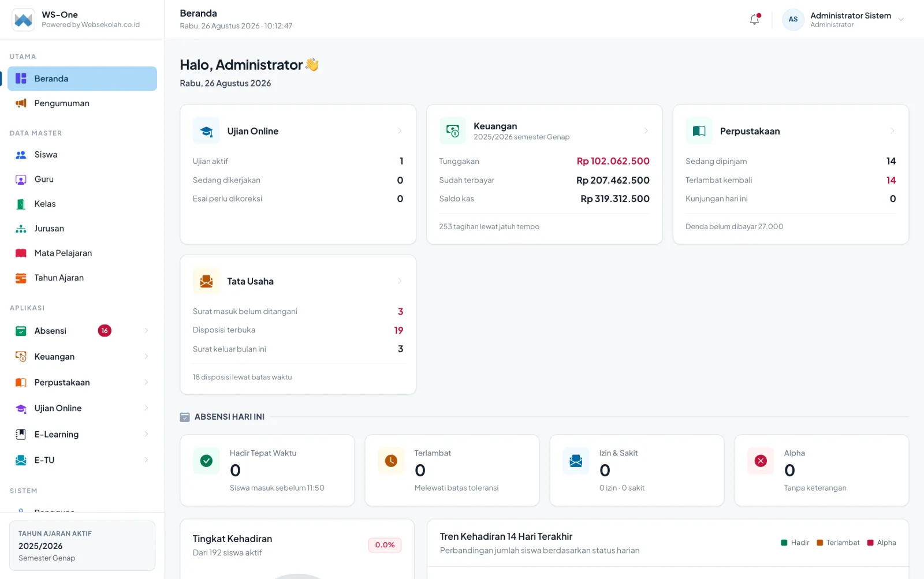The image size is (924, 579).
Task: Expand the Absensi submenu chevron
Action: (x=146, y=331)
